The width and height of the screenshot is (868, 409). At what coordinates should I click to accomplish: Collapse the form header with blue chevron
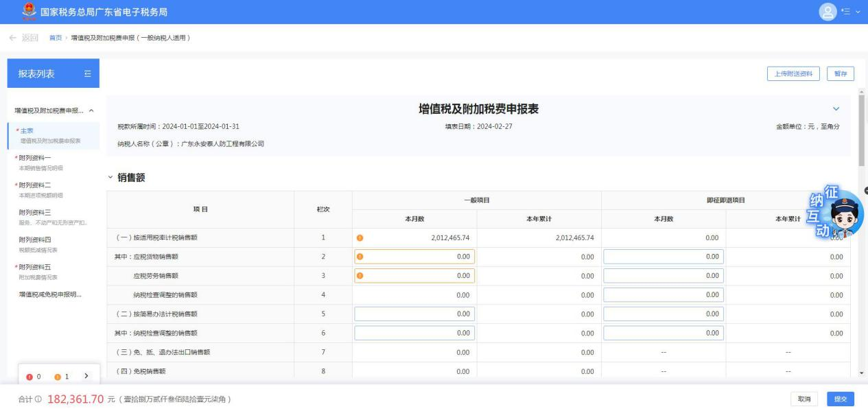[x=836, y=109]
